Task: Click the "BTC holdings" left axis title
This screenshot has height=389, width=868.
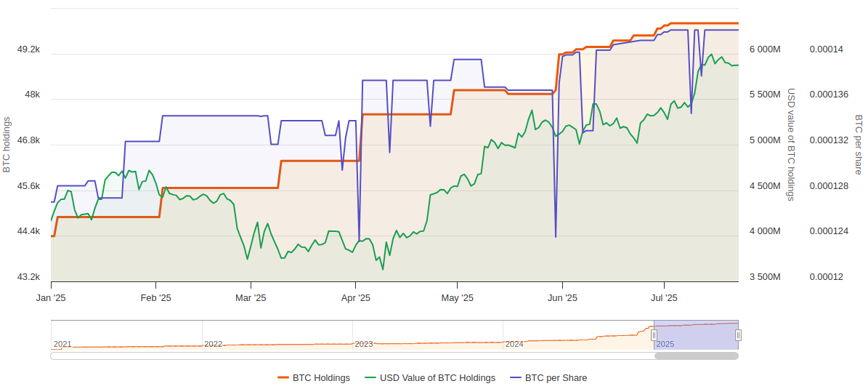Action: (7, 145)
